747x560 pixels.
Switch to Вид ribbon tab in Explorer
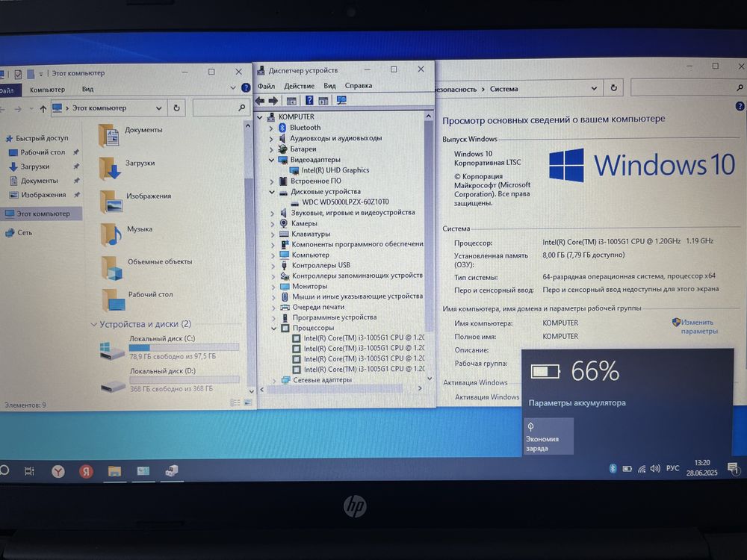click(x=87, y=89)
